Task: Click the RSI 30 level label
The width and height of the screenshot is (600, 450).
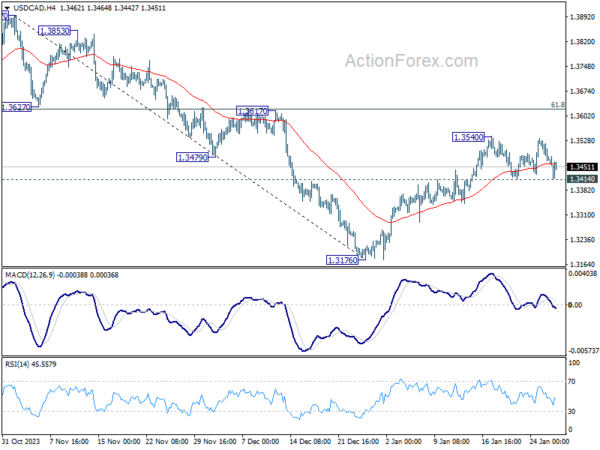Action: tap(572, 411)
